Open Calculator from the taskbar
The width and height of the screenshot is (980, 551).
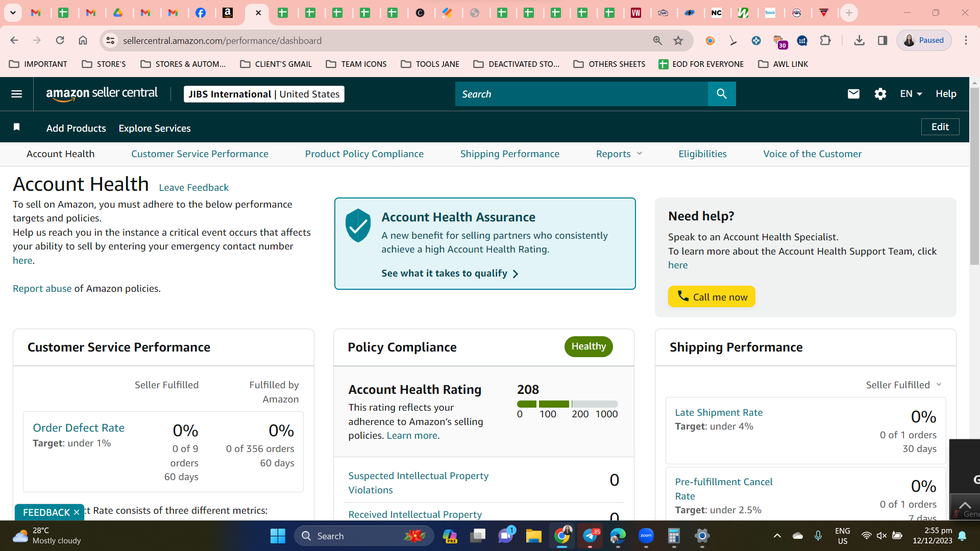[x=674, y=536]
